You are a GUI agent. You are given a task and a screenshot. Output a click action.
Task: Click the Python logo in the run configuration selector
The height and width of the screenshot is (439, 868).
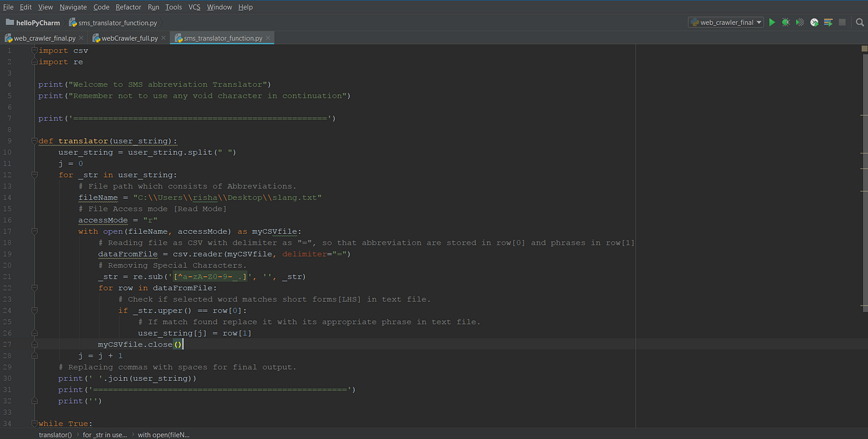click(695, 22)
